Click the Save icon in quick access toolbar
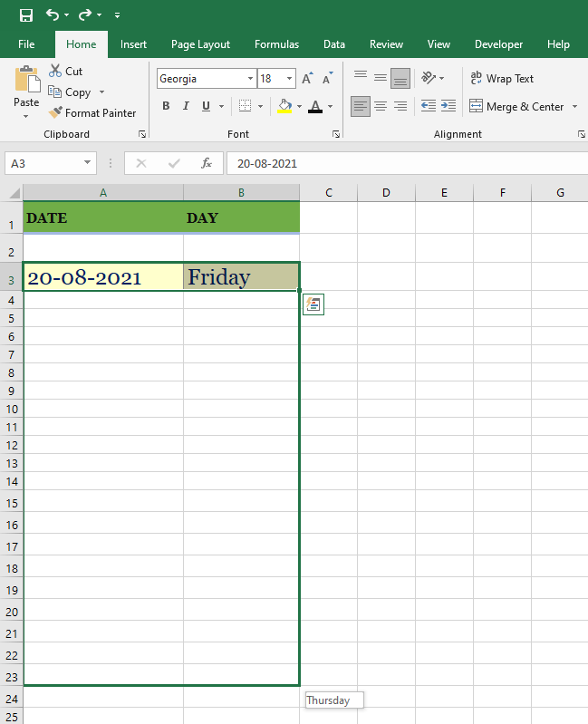This screenshot has width=588, height=724. [x=26, y=15]
